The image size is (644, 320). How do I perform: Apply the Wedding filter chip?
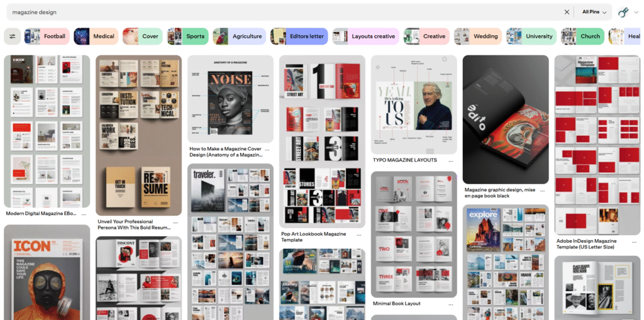pyautogui.click(x=478, y=36)
